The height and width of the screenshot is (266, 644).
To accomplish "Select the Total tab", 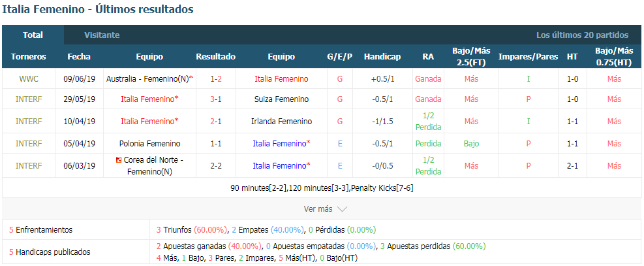I will [33, 35].
